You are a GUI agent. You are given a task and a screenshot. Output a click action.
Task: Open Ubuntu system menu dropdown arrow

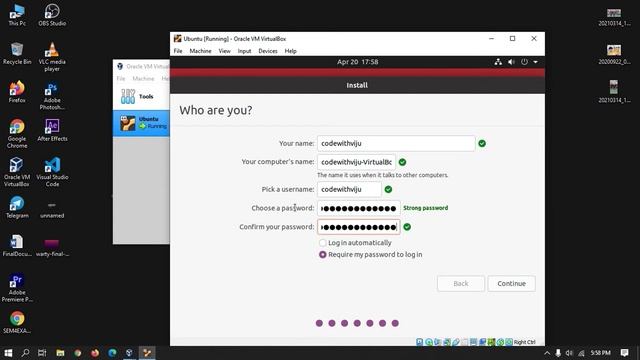[x=536, y=62]
